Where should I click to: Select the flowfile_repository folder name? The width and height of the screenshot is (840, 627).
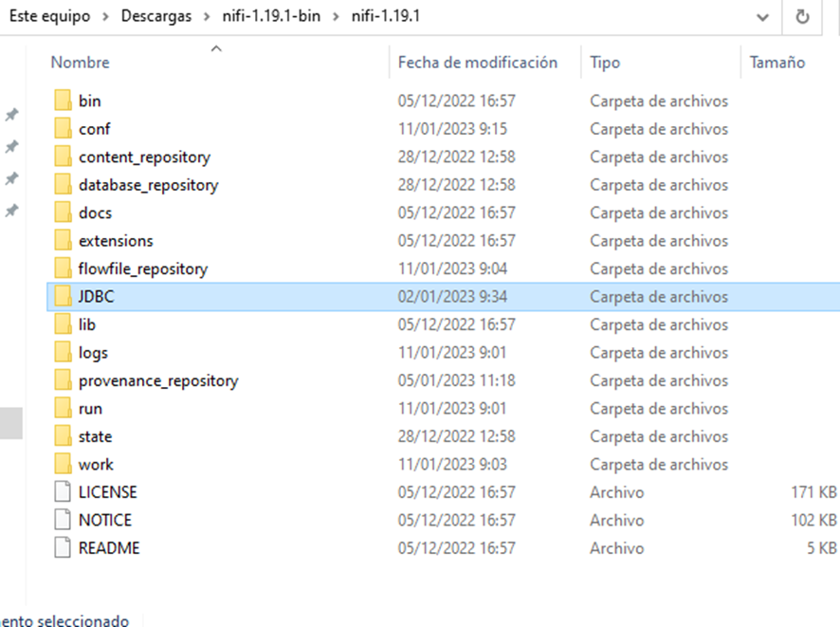[x=143, y=267]
